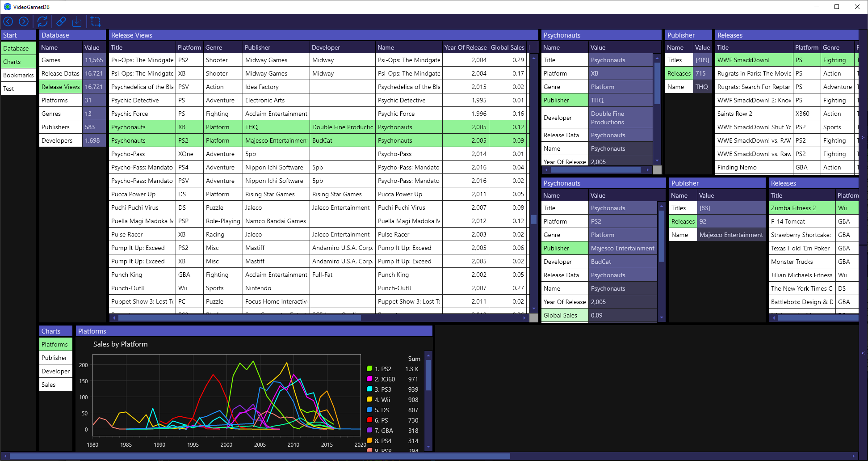Click Release Views vertical scrollbar up arrow
This screenshot has width=868, height=461.
coord(534,58)
